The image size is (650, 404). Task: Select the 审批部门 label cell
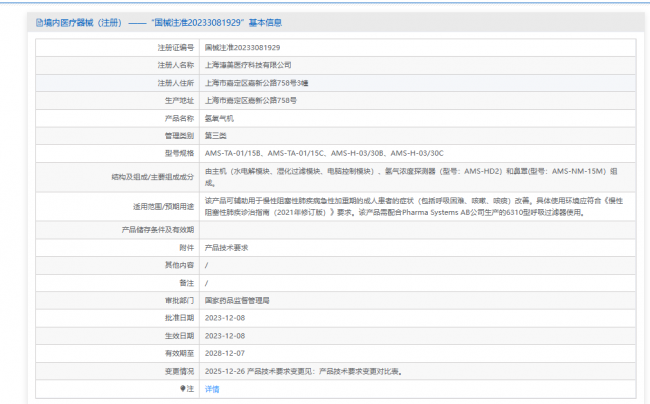click(x=118, y=300)
